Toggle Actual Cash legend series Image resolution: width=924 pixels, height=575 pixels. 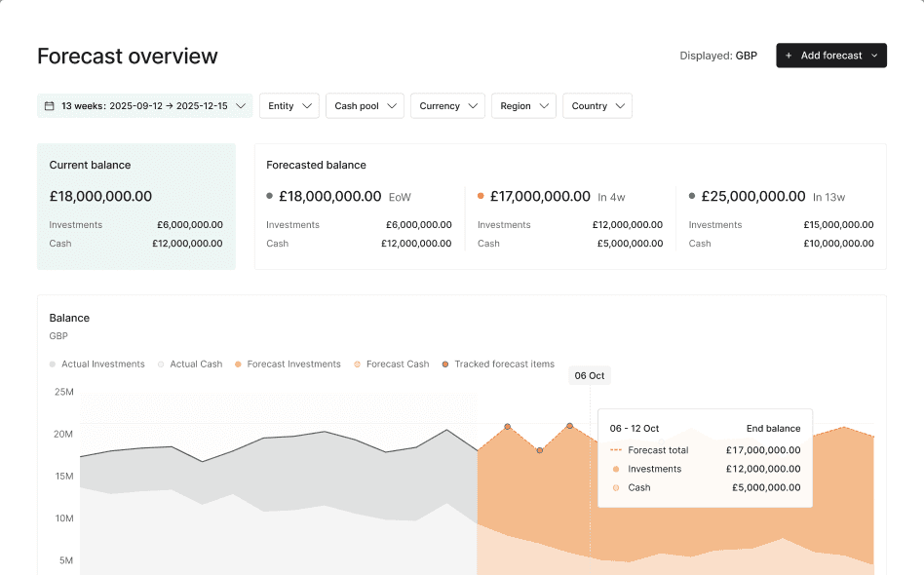tap(190, 364)
